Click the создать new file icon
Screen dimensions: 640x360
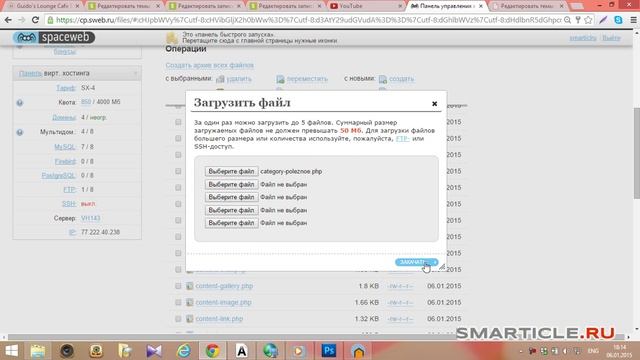382,79
